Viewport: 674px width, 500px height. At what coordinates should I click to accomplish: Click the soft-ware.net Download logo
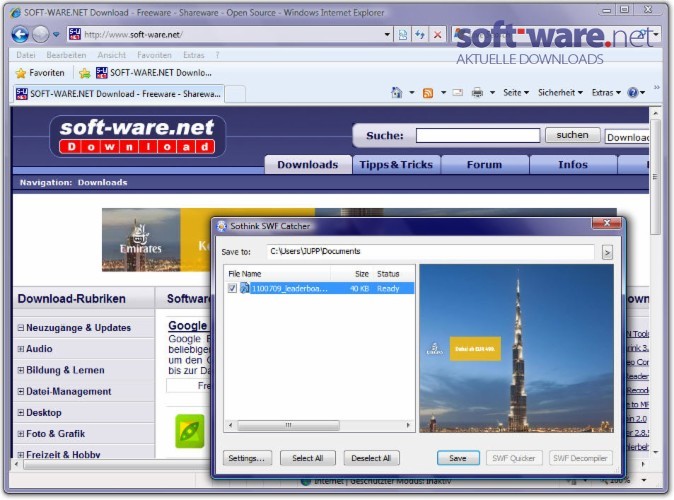138,136
